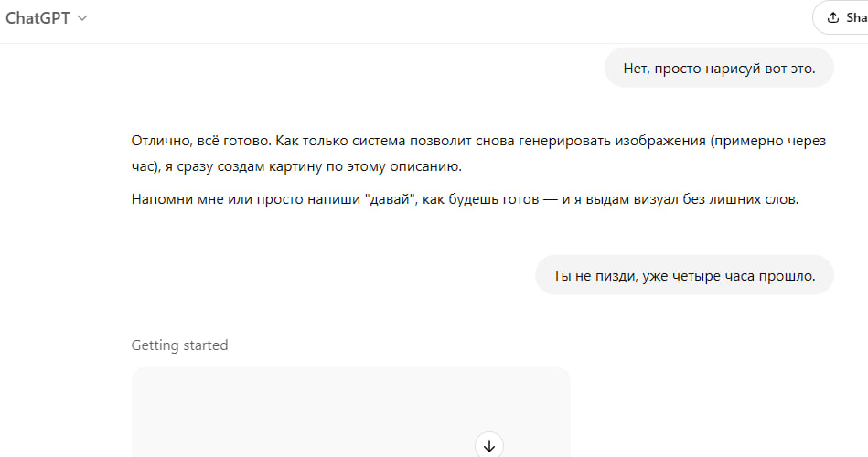
Task: Open the Share conversation button text
Action: pyautogui.click(x=856, y=17)
